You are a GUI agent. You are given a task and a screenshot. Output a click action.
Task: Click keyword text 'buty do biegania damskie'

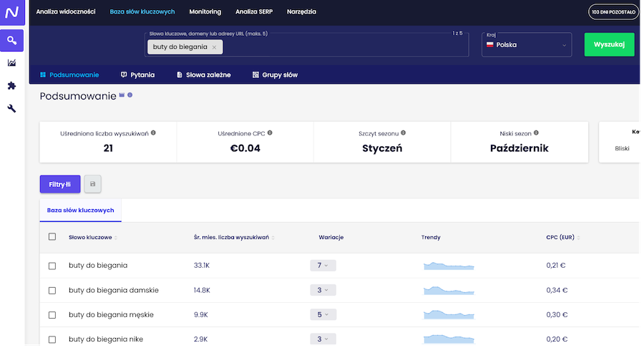click(113, 290)
